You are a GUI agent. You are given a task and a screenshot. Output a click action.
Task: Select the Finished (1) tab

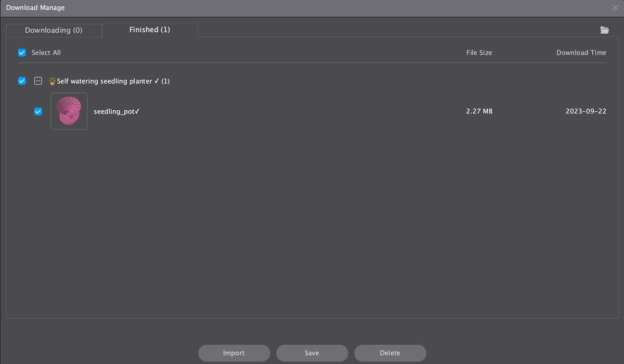tap(150, 30)
